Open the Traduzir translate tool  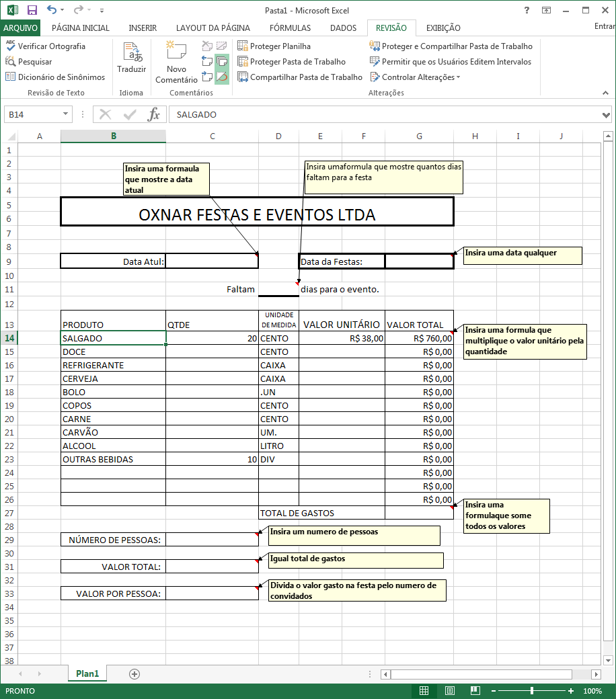tap(131, 57)
